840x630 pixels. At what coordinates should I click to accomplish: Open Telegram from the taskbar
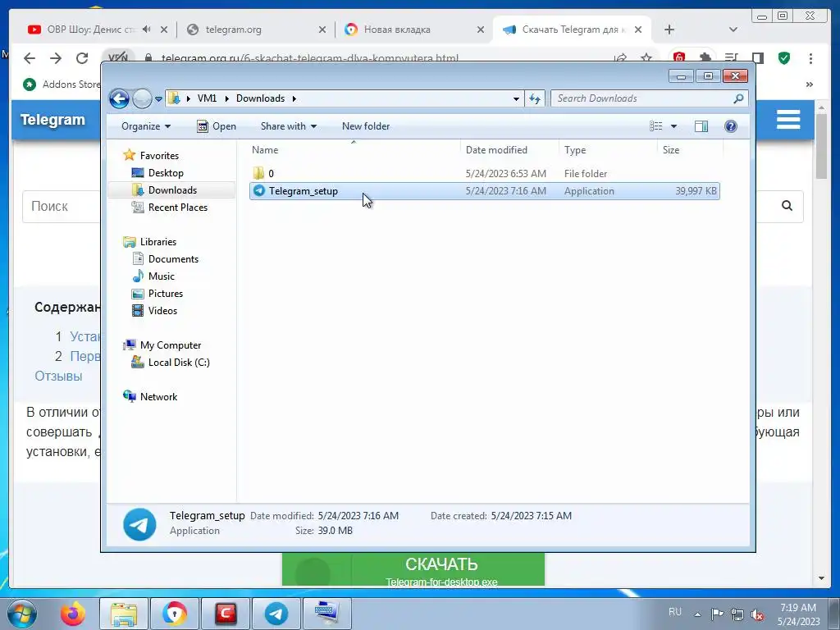[x=276, y=614]
